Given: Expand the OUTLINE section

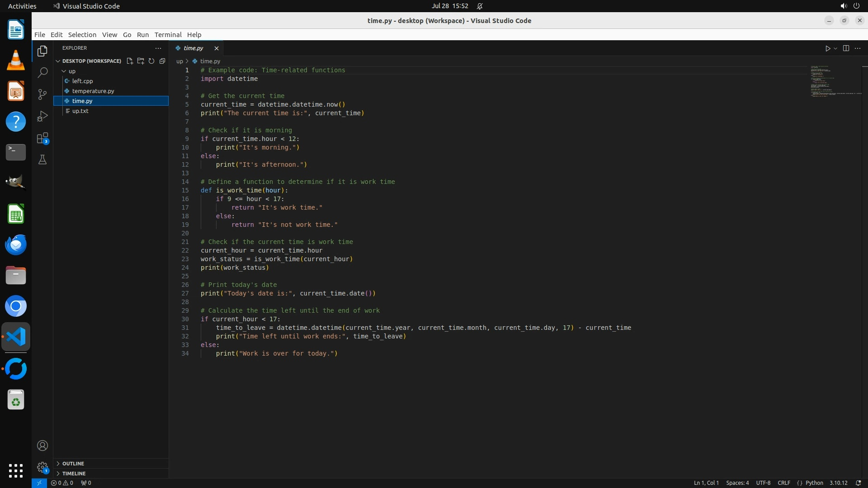Looking at the screenshot, I should click(x=73, y=464).
